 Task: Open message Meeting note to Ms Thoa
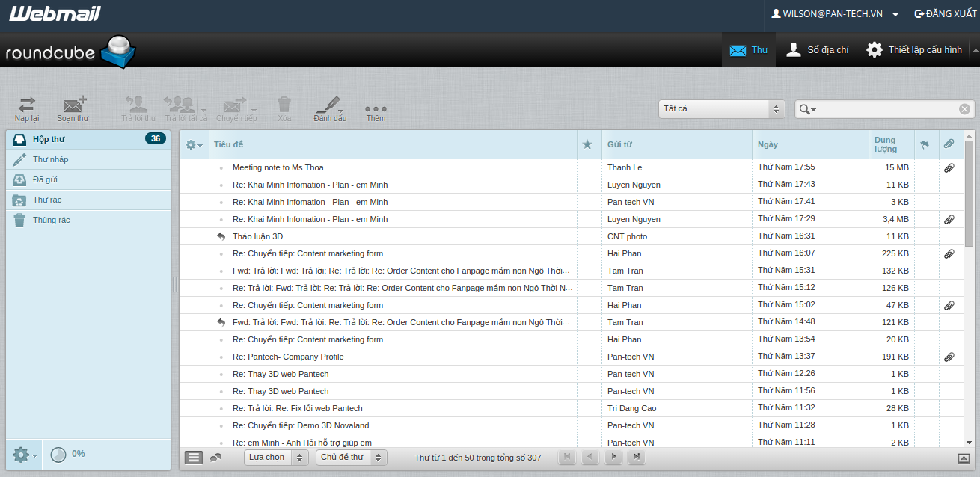coord(278,167)
